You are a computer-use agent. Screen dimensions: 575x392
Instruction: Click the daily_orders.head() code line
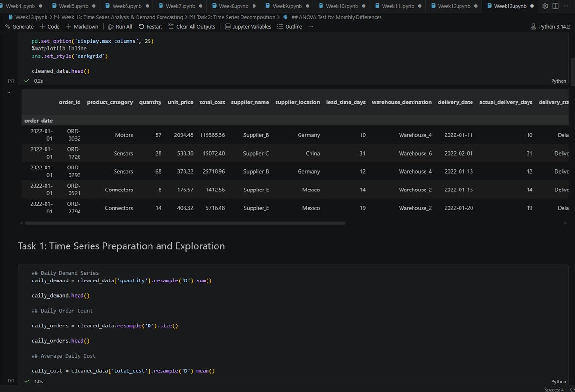60,341
